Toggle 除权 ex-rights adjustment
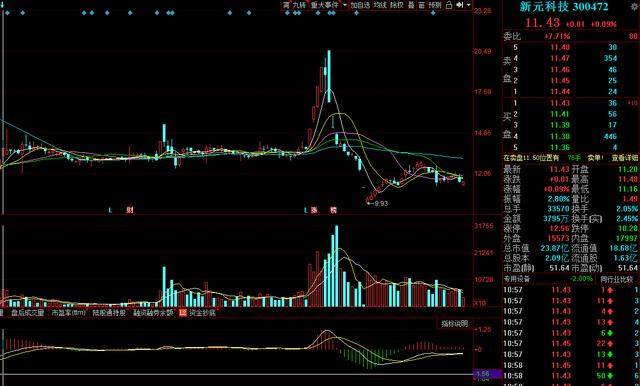This screenshot has height=386, width=640. (x=396, y=5)
